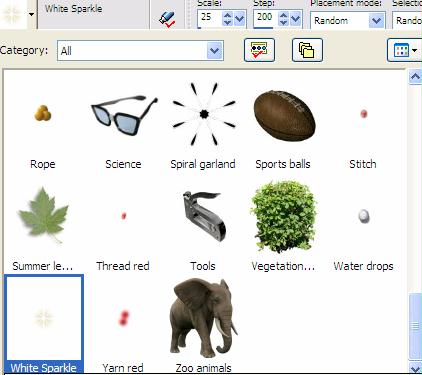Decrease the Step value with down arrow
This screenshot has height=375, width=422.
[283, 22]
